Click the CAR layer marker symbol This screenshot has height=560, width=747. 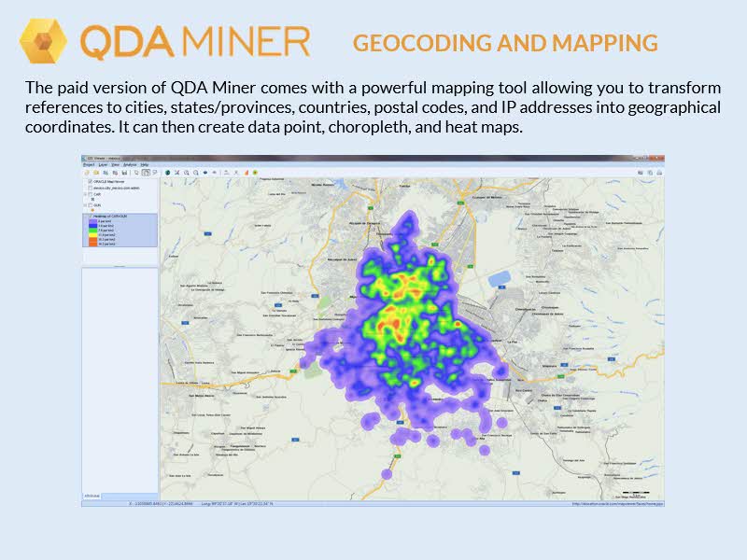pyautogui.click(x=92, y=200)
